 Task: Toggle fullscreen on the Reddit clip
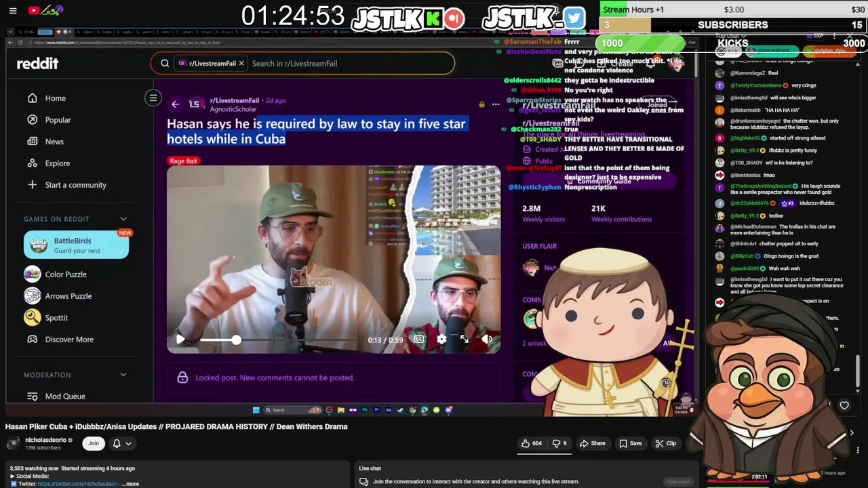tap(464, 340)
